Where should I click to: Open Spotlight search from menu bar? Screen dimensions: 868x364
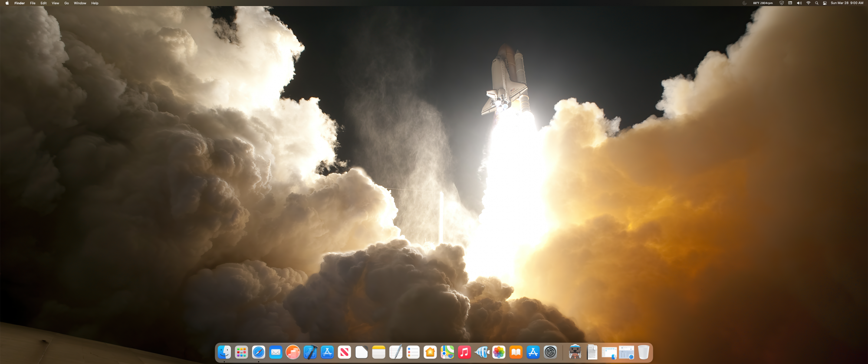817,3
